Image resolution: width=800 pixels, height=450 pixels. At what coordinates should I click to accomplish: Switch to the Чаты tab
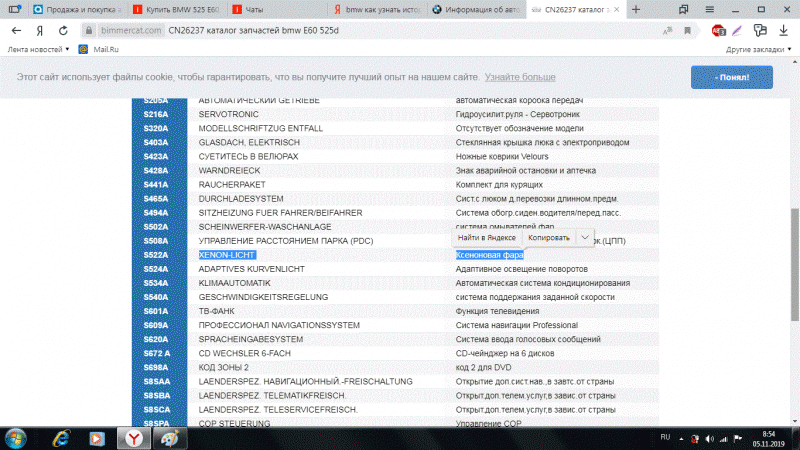pyautogui.click(x=276, y=9)
